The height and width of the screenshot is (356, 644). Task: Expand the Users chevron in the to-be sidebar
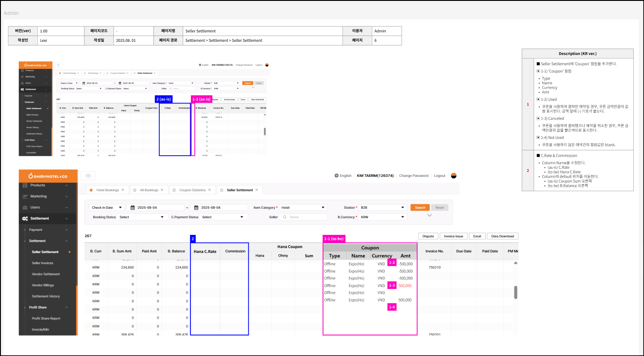click(x=67, y=207)
